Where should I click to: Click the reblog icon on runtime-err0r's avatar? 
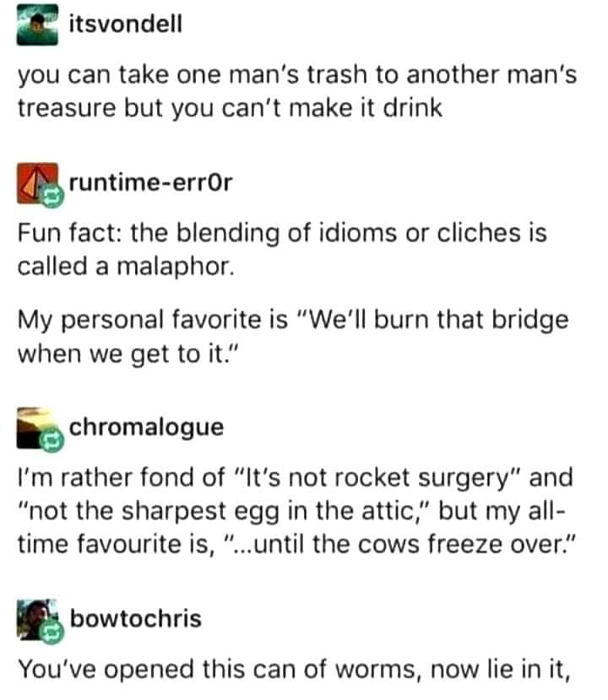52,196
